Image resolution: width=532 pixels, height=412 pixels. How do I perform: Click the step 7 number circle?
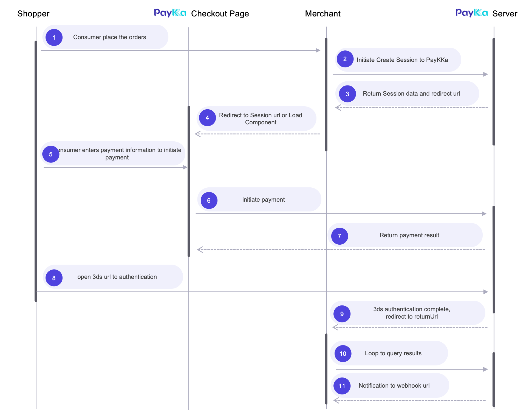[339, 236]
